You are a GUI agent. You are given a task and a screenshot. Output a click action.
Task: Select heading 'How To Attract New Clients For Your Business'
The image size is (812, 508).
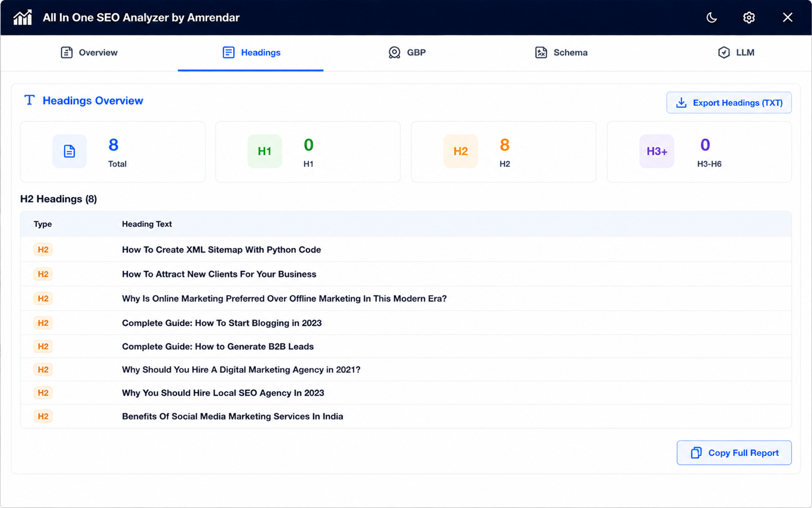tap(219, 274)
